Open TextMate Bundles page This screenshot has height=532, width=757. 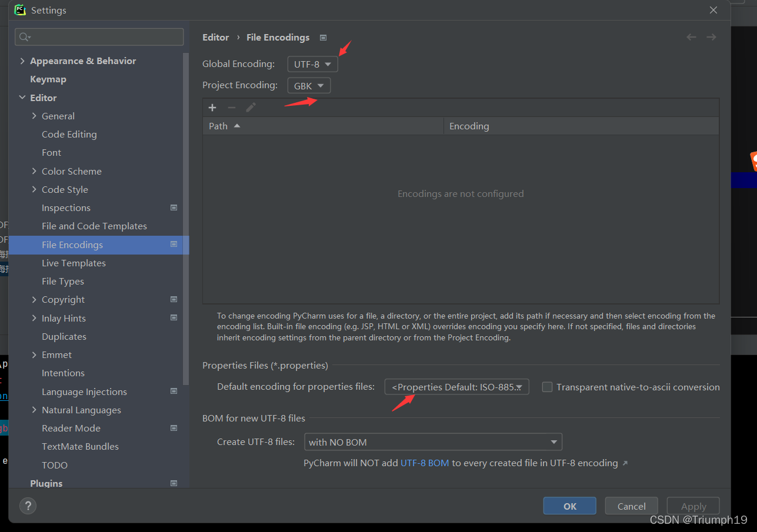click(x=80, y=446)
